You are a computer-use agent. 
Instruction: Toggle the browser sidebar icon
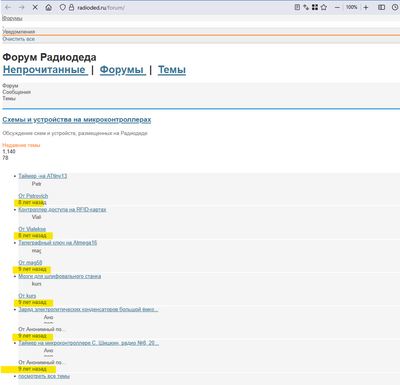click(x=382, y=7)
